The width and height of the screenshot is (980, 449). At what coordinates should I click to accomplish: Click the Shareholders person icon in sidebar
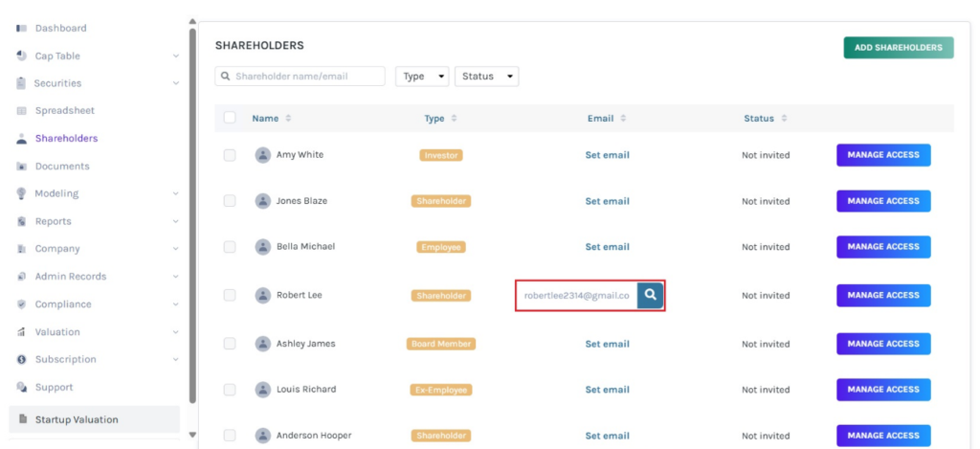tap(22, 138)
